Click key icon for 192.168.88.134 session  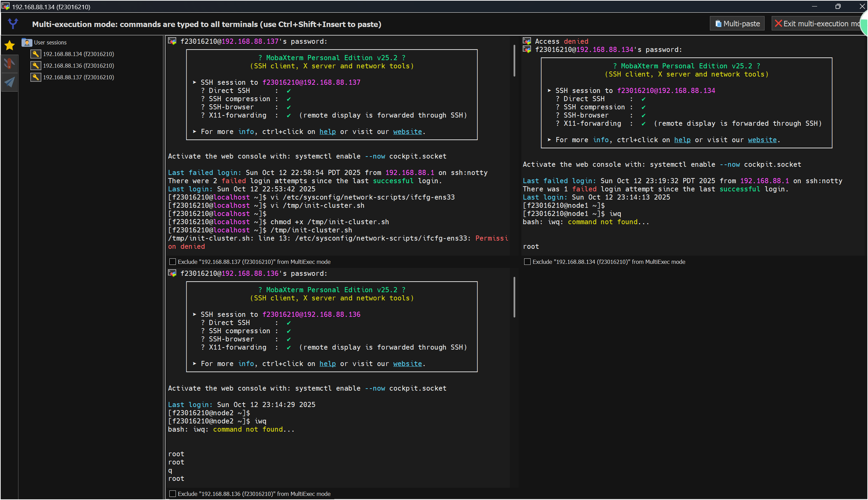click(x=36, y=54)
